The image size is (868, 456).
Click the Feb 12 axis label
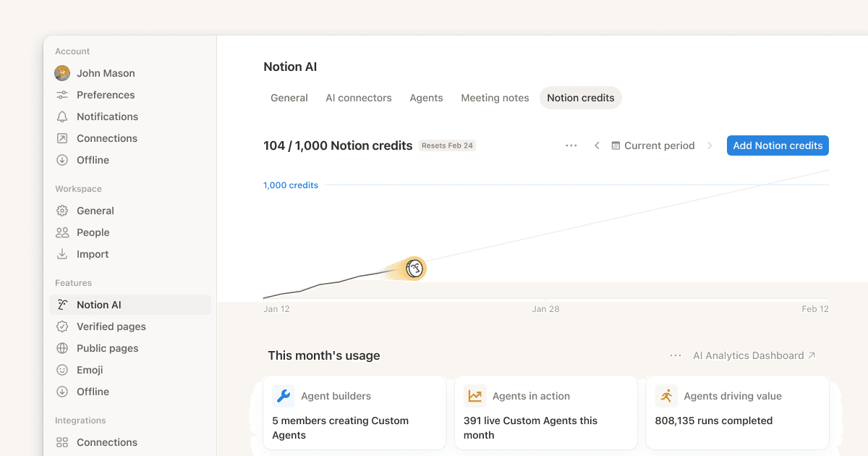(815, 309)
